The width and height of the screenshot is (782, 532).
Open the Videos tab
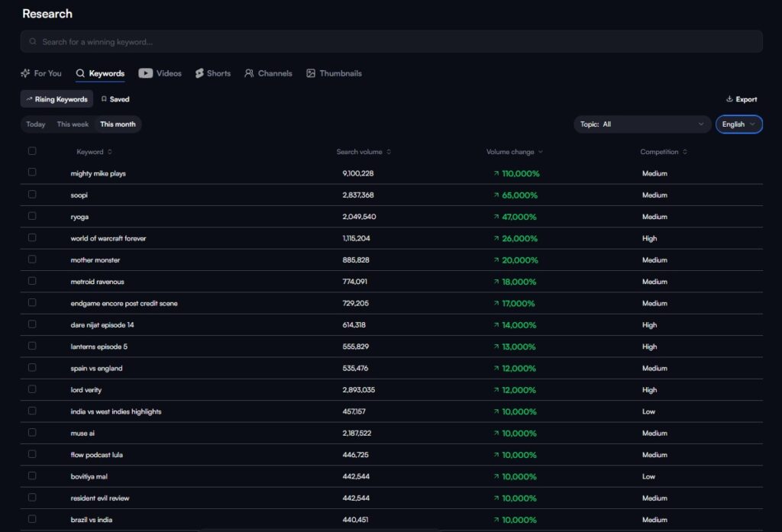[160, 73]
